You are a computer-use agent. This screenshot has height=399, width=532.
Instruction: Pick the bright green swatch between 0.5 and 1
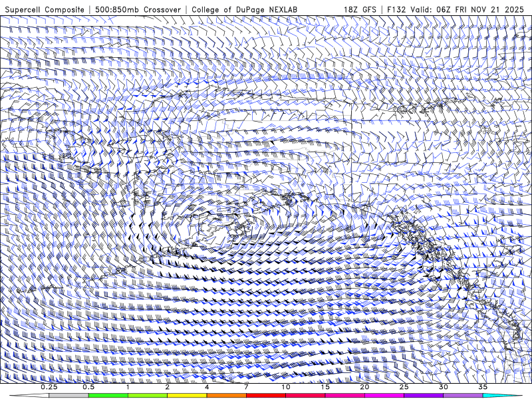click(x=108, y=396)
